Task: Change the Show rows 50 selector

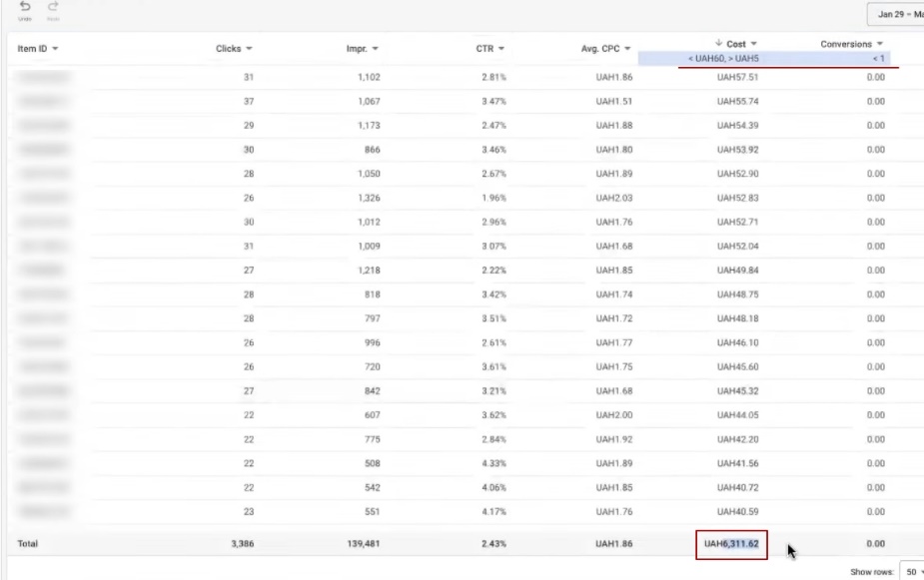Action: point(911,572)
